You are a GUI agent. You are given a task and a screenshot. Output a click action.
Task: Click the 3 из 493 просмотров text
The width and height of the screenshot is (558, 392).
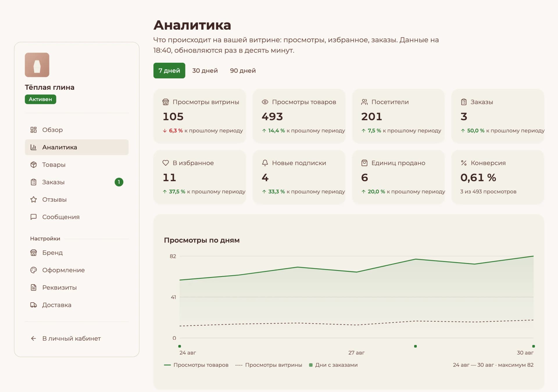488,192
